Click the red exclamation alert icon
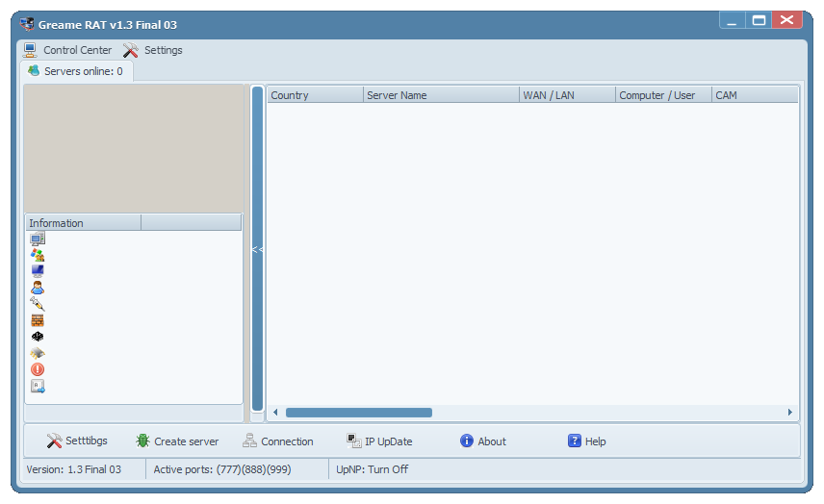Screen dimensions: 824x504 [38, 369]
